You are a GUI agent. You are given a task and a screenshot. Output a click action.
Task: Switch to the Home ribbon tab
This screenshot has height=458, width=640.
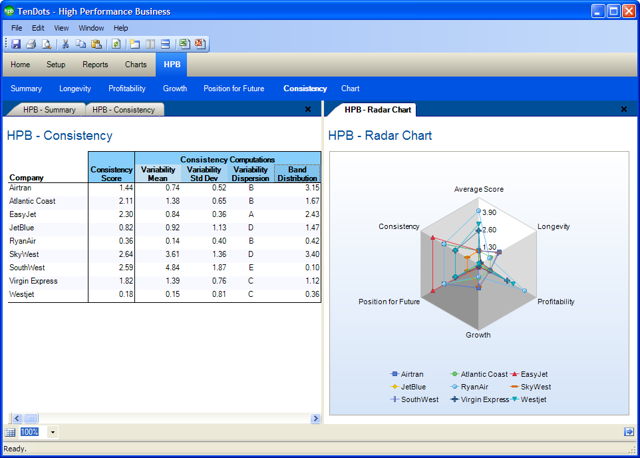(x=20, y=64)
